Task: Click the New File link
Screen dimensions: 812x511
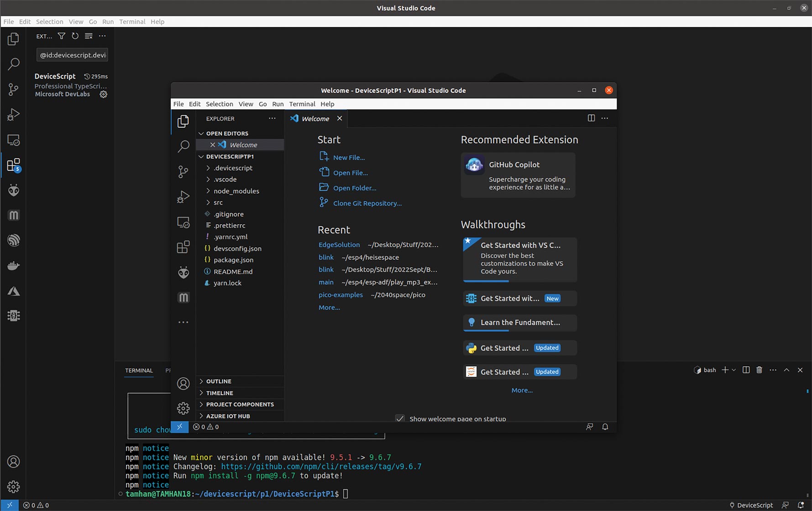Action: point(349,157)
